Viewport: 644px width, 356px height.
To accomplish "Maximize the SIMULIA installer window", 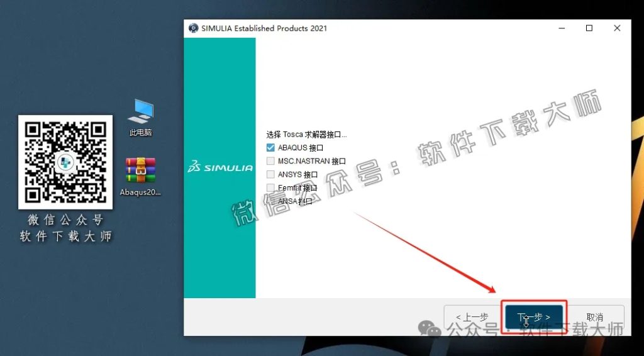I will [x=589, y=28].
